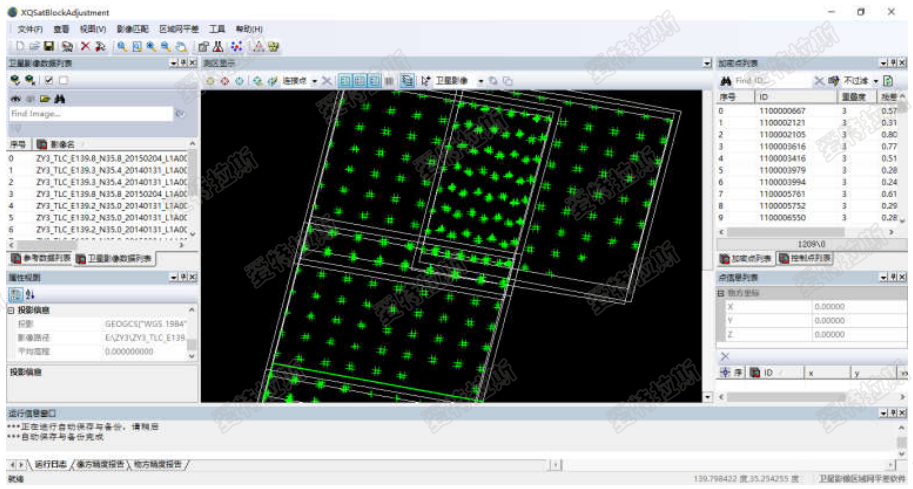Click the yellow folder icon above Find Image
Viewport: 913px width, 489px height.
pos(45,98)
